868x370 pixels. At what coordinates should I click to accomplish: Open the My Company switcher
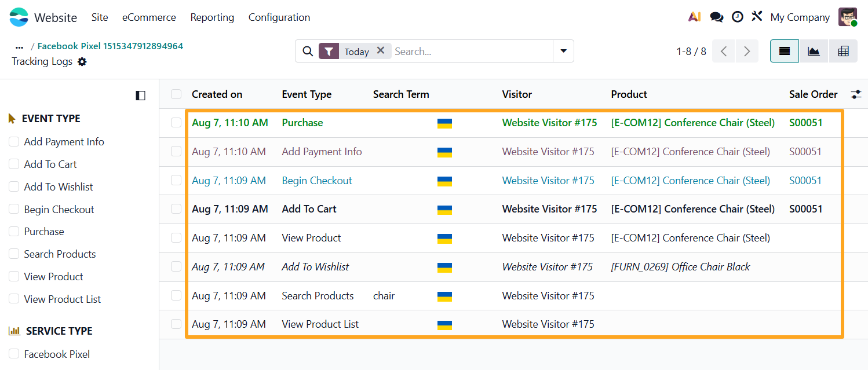tap(800, 17)
